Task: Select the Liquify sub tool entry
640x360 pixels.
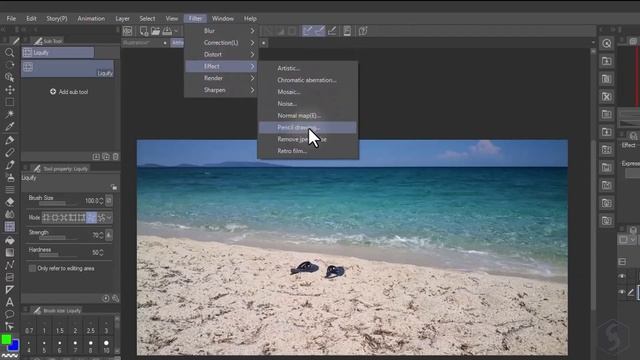Action: pos(68,69)
